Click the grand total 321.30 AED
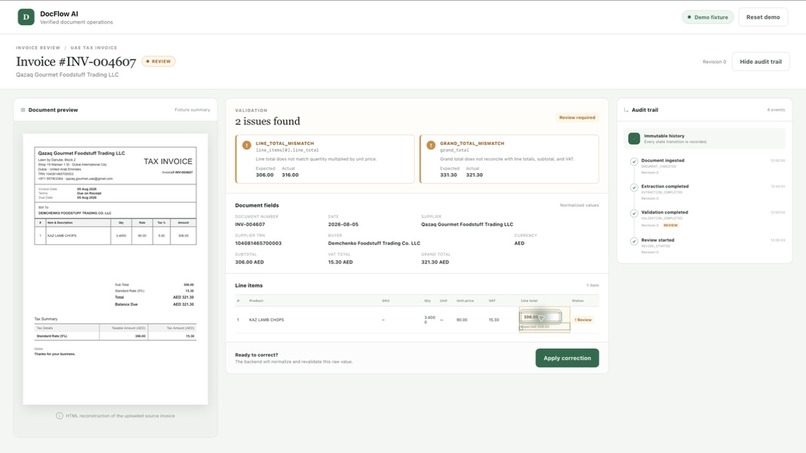 [x=435, y=262]
